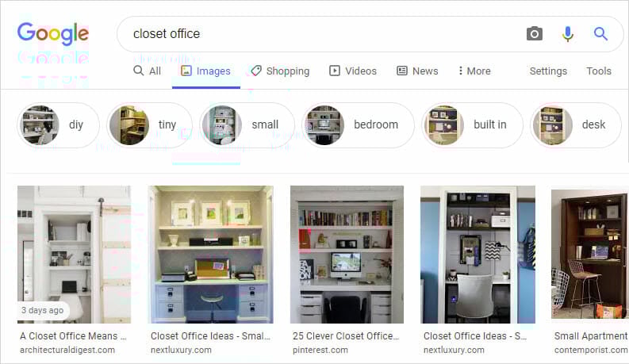
Task: Open the Videos tab
Action: (353, 71)
